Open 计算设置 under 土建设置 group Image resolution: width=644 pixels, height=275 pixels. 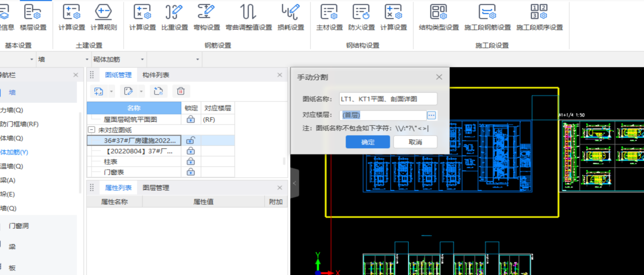(x=72, y=17)
